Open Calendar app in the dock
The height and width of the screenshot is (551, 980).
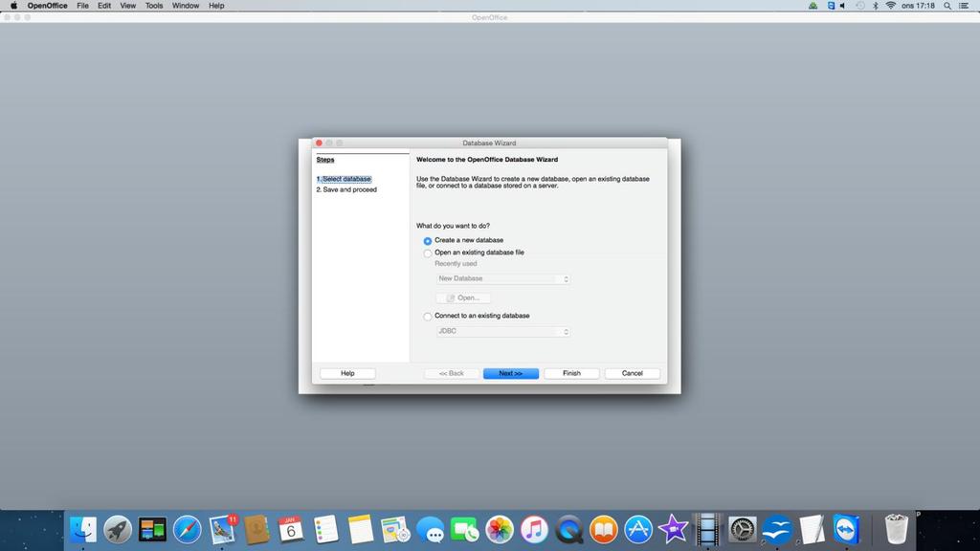point(291,530)
